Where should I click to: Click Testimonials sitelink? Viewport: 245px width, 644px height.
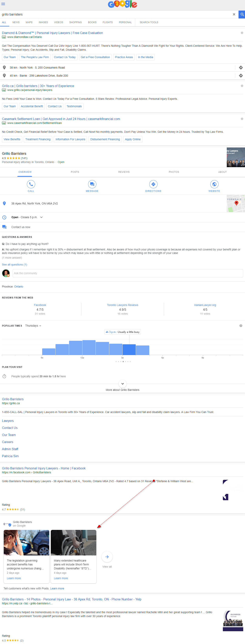[74, 106]
